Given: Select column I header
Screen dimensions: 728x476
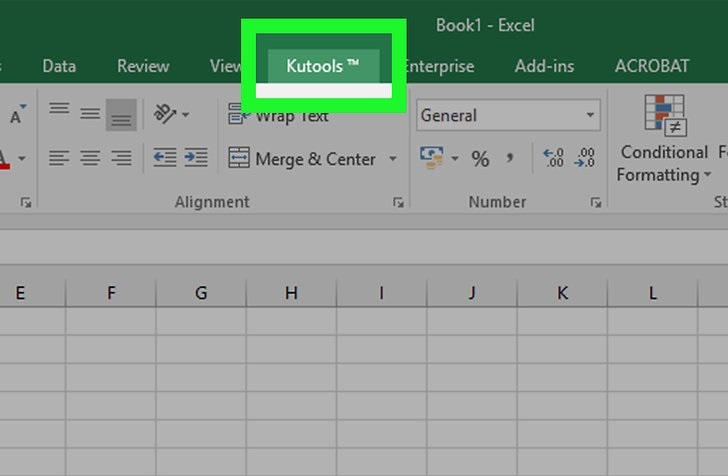Looking at the screenshot, I should [381, 293].
